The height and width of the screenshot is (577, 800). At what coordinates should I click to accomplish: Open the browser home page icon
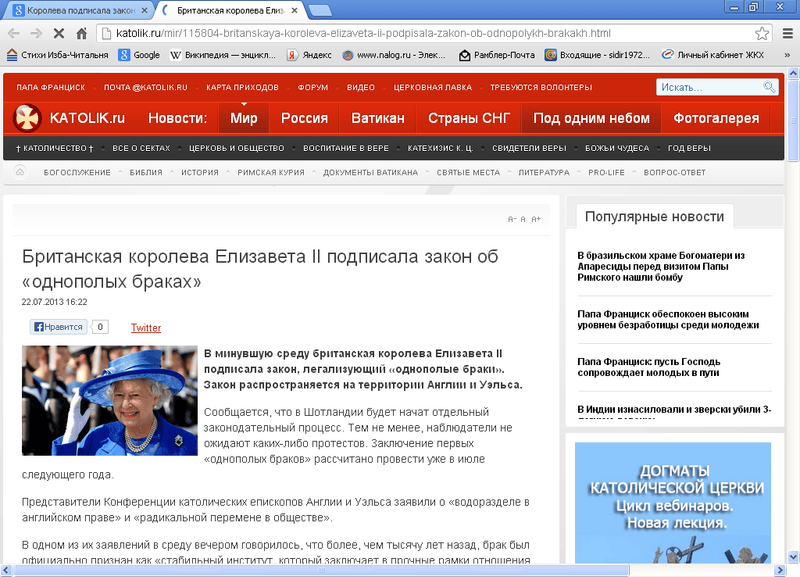[82, 34]
